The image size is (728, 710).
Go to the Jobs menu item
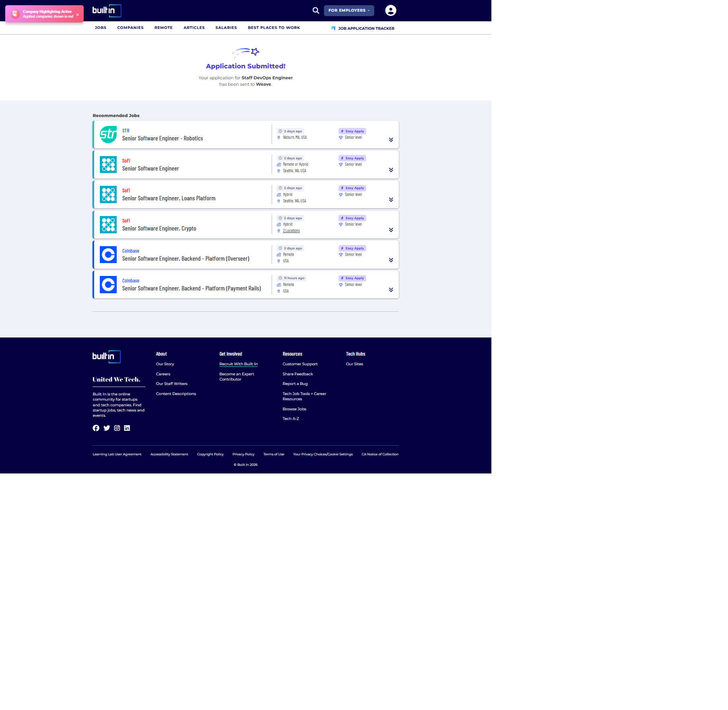(101, 28)
